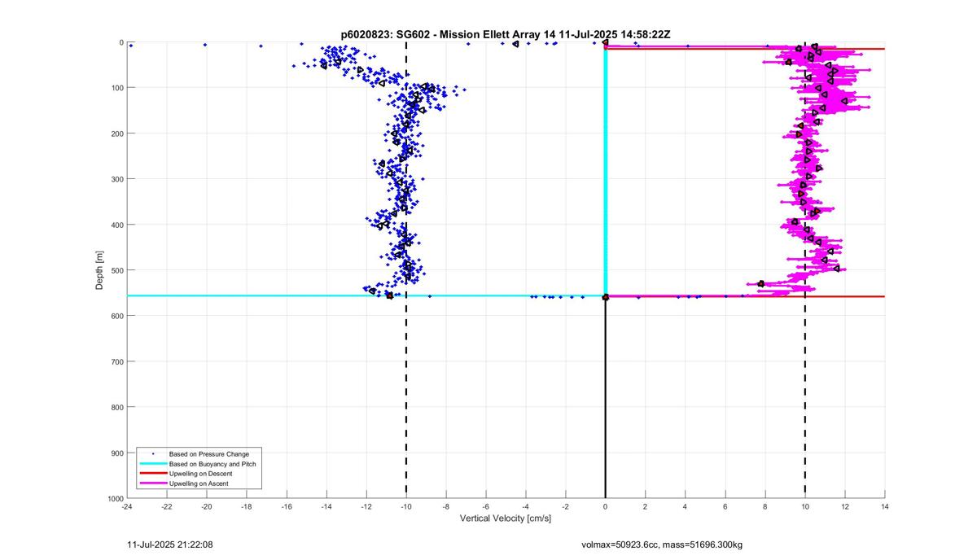Viewport: 977px width, 560px height.
Task: Click depth axis tick label '700'
Action: point(117,361)
